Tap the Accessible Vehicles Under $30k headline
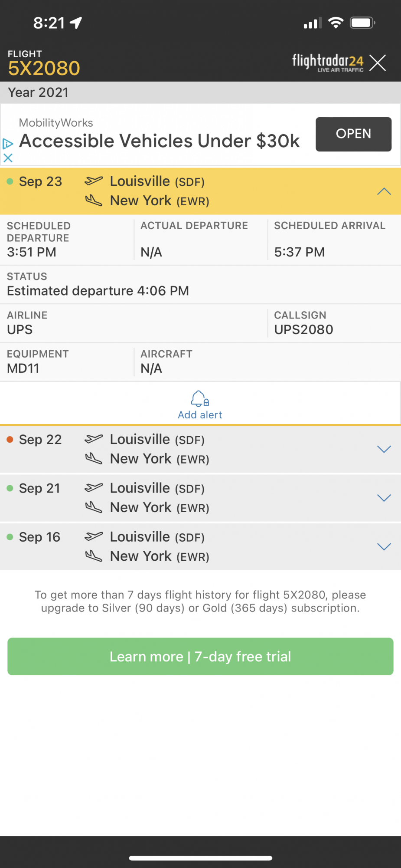 (x=159, y=141)
